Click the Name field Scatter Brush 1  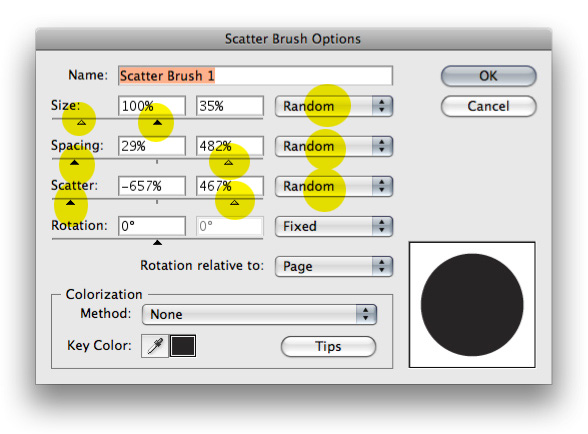click(255, 75)
